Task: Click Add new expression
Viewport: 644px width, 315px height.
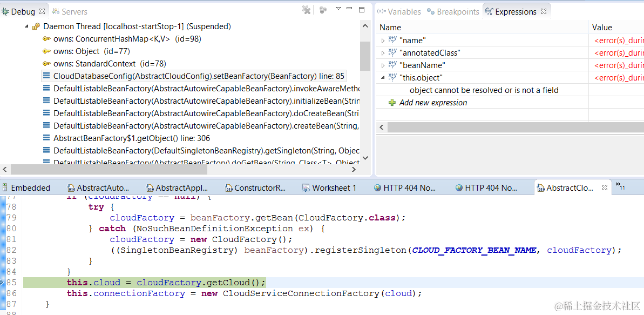Action: click(x=433, y=103)
